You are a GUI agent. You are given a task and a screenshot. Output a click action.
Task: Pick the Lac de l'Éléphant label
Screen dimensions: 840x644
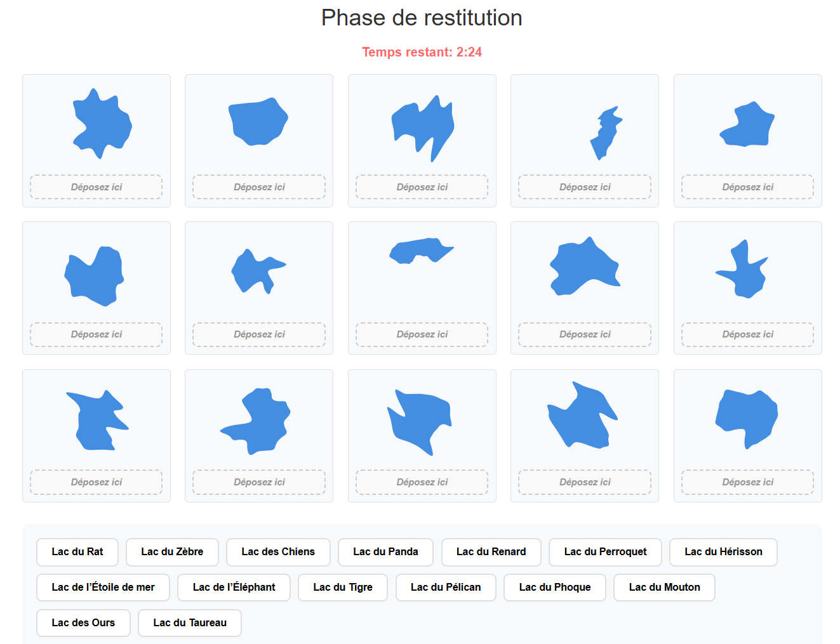coord(234,588)
